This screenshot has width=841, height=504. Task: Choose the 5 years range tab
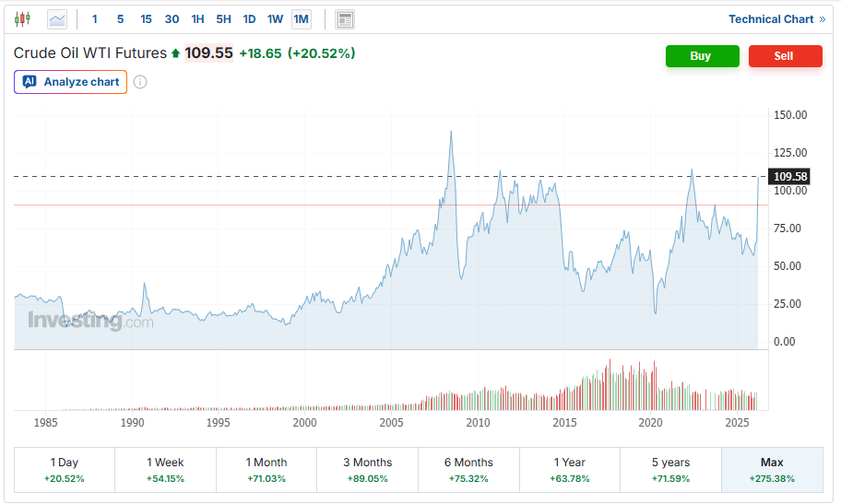[x=670, y=470]
